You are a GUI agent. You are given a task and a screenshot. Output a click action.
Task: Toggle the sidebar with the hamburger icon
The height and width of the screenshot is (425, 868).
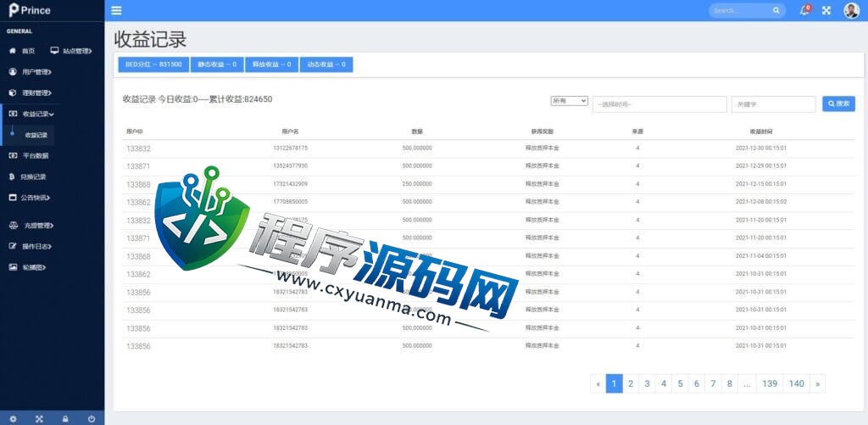116,10
